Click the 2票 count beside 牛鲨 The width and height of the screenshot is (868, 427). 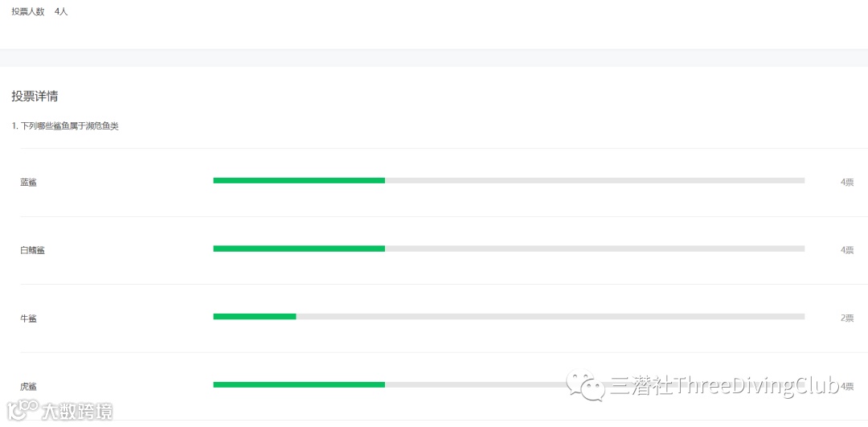(847, 318)
